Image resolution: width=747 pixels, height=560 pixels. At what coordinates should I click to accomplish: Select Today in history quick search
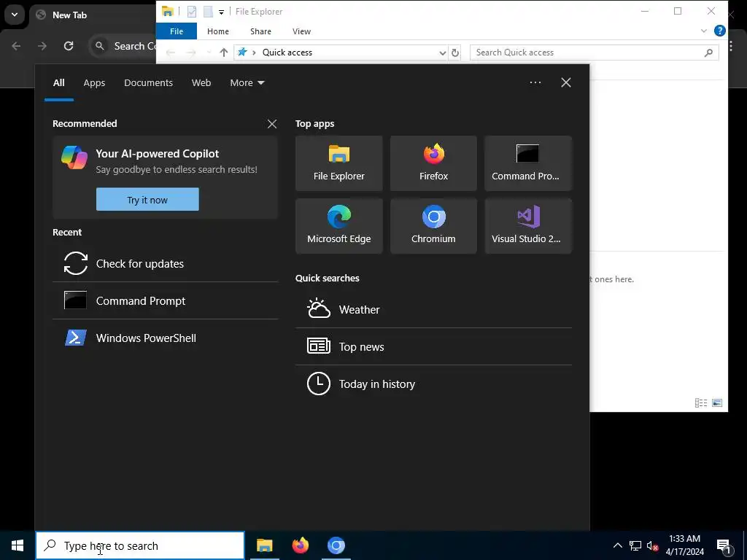[433, 384]
